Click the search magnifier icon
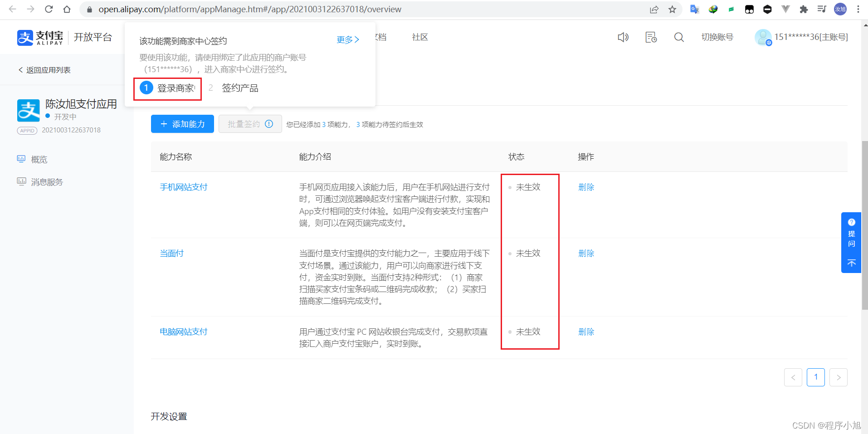 click(x=679, y=37)
